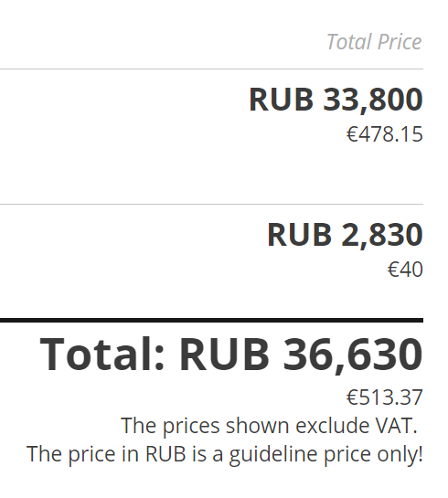
Task: Click the 2,830 figure in second row
Action: click(382, 235)
